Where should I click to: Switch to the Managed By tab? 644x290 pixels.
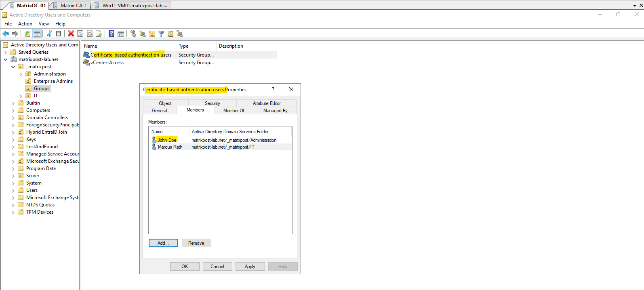(x=275, y=111)
